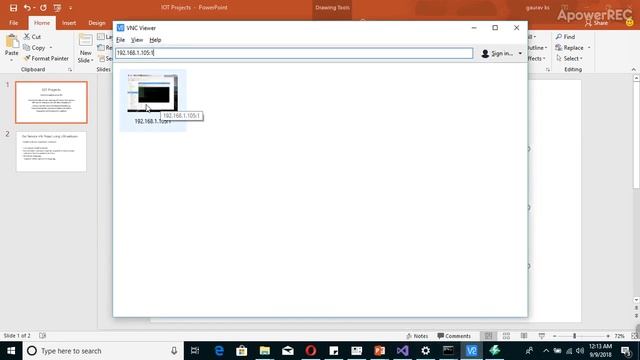This screenshot has width=640, height=360.
Task: Open the VNC Viewer Help menu
Action: (155, 40)
